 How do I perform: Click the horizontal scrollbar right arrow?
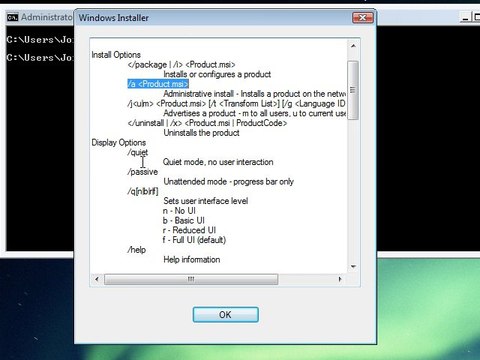[340, 279]
